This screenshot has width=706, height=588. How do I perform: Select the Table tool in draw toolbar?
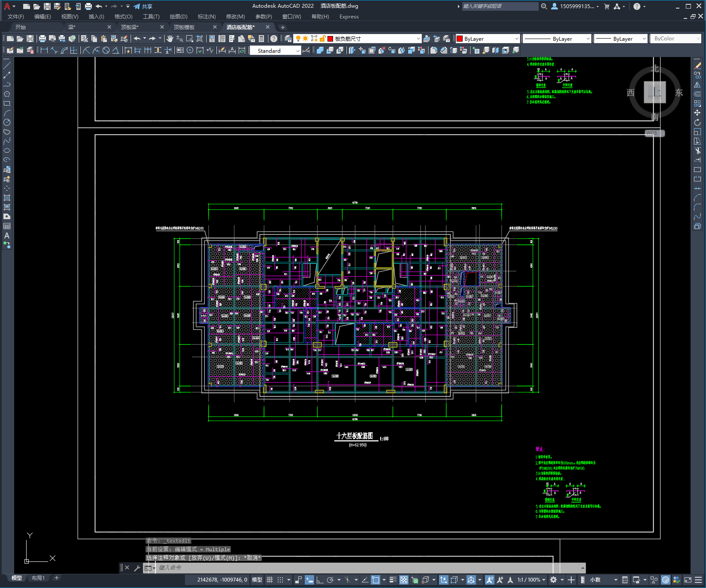(7, 226)
